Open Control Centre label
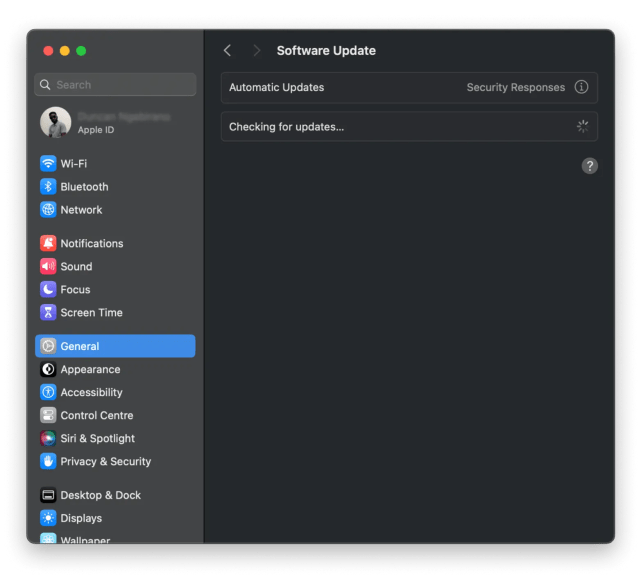 (97, 415)
